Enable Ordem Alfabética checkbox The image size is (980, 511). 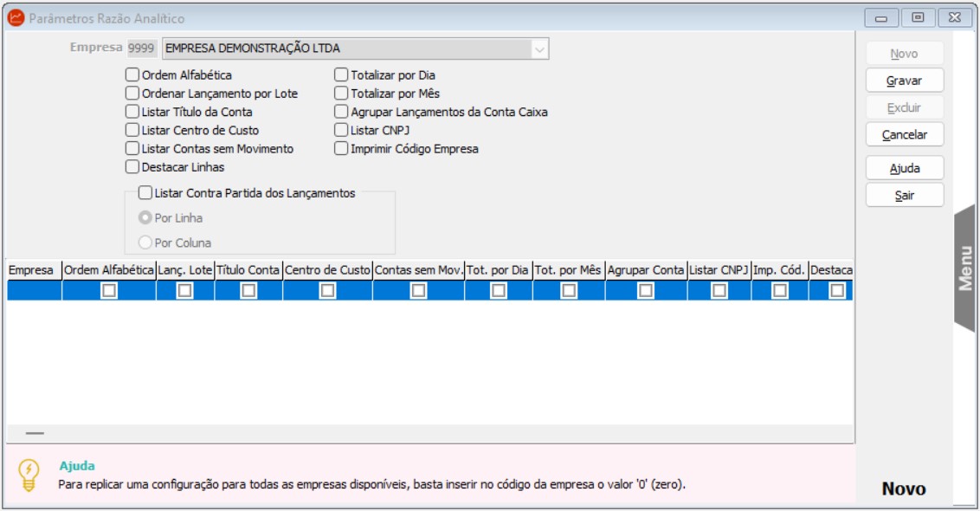click(x=132, y=75)
